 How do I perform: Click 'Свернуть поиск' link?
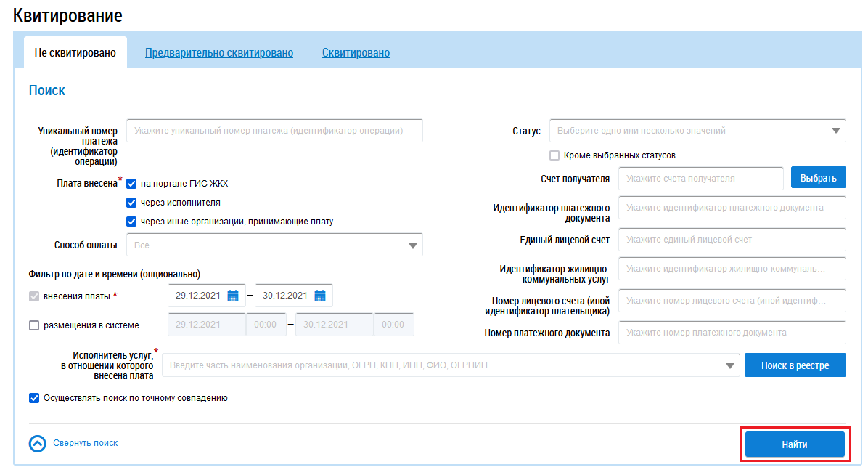85,443
